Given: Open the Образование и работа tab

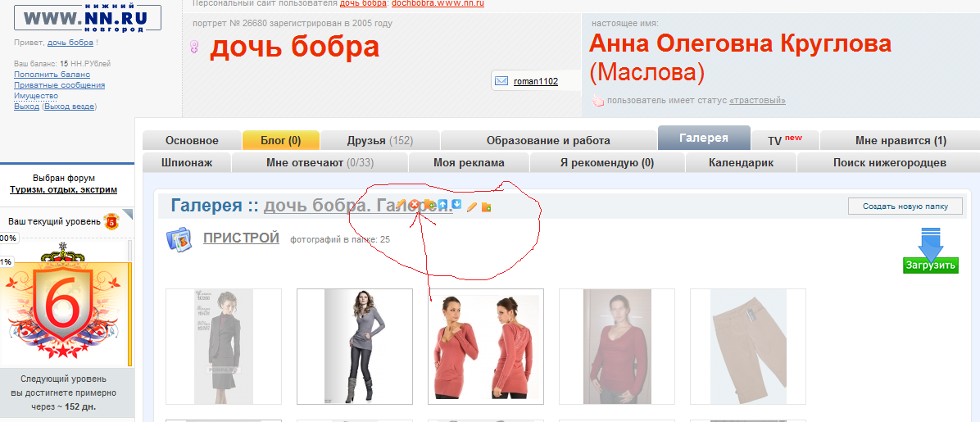Looking at the screenshot, I should [x=548, y=141].
